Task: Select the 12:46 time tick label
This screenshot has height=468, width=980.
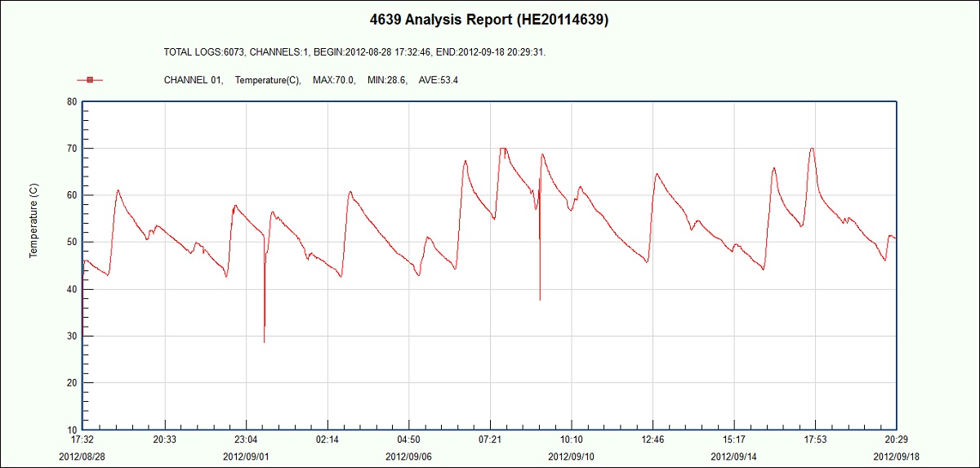Action: (x=653, y=439)
